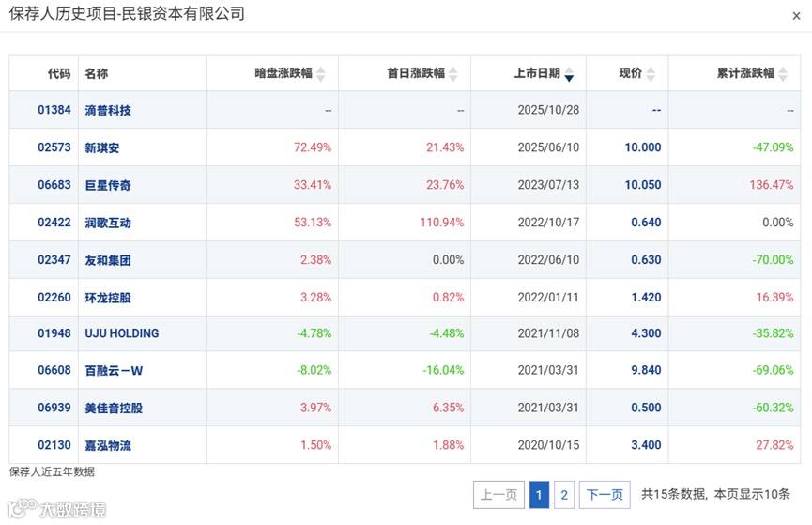
Task: Select listing date 2022/01/11
Action: coord(548,297)
